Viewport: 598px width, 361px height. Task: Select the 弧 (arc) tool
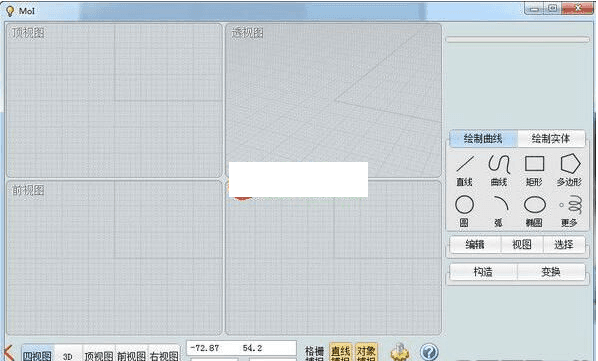coord(499,211)
